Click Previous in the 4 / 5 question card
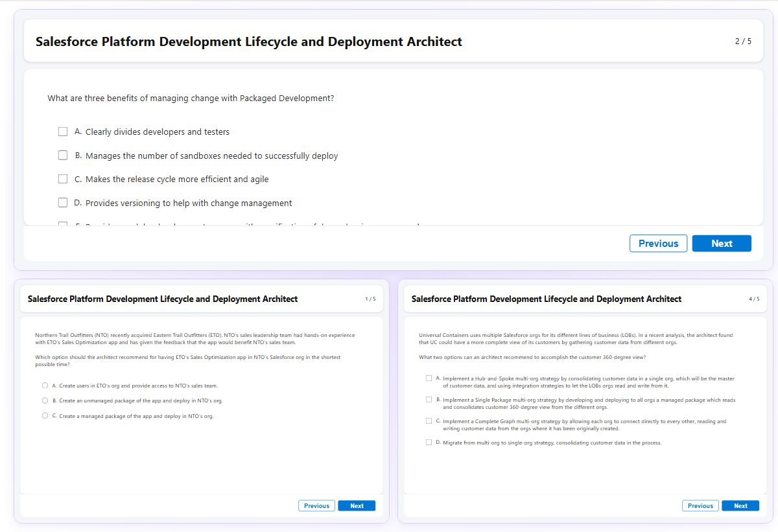This screenshot has width=778, height=532. pyautogui.click(x=700, y=506)
